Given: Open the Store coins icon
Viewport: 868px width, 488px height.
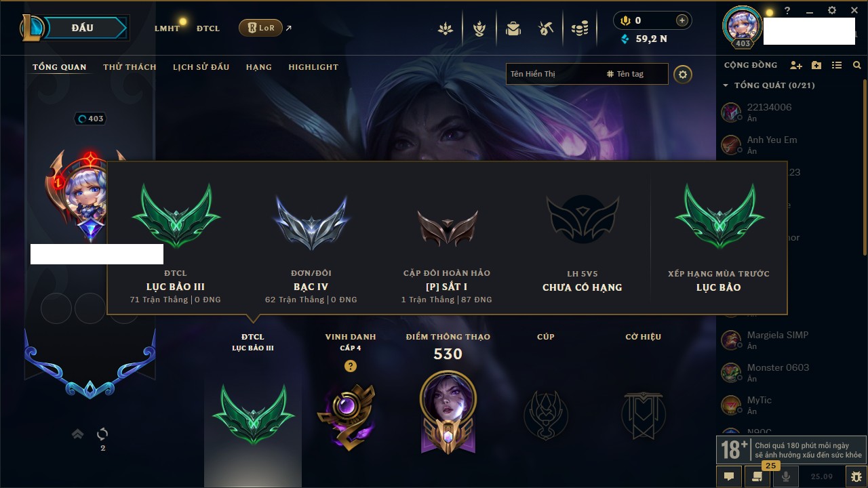Looking at the screenshot, I should [579, 28].
